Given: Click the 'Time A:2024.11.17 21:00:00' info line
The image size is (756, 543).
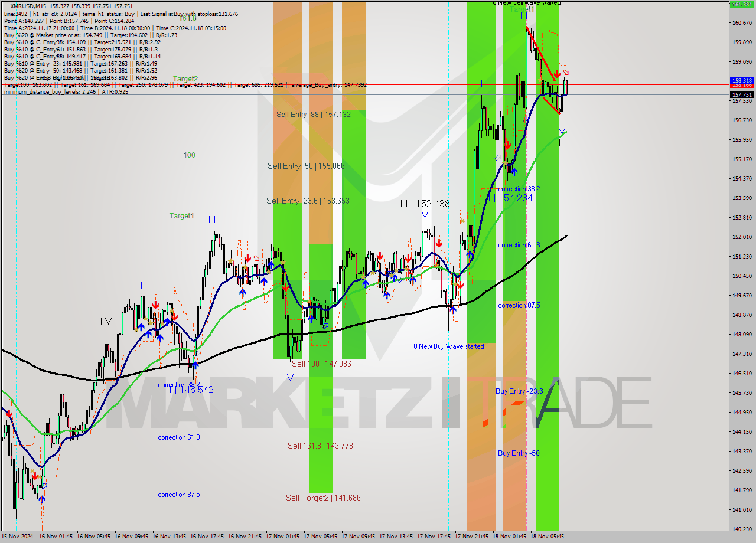Looking at the screenshot, I should pos(115,28).
